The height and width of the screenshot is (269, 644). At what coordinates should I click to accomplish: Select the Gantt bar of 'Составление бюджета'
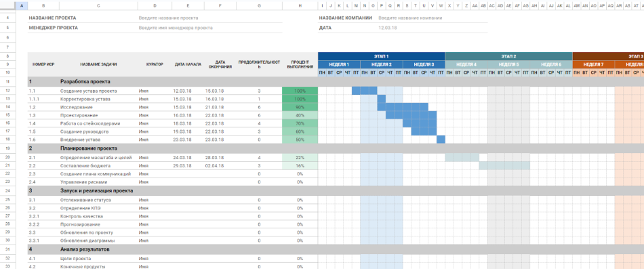pos(504,166)
